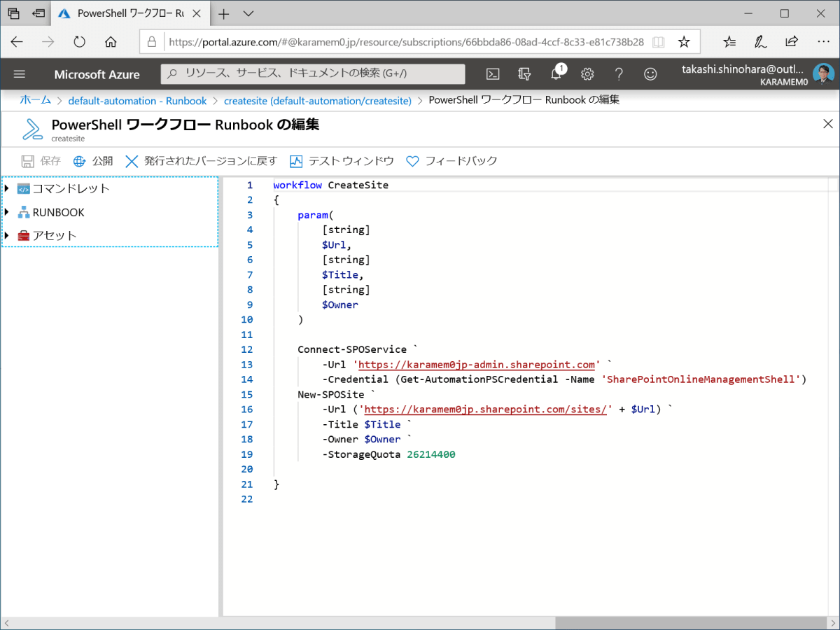Open the notifications bell

pos(556,74)
